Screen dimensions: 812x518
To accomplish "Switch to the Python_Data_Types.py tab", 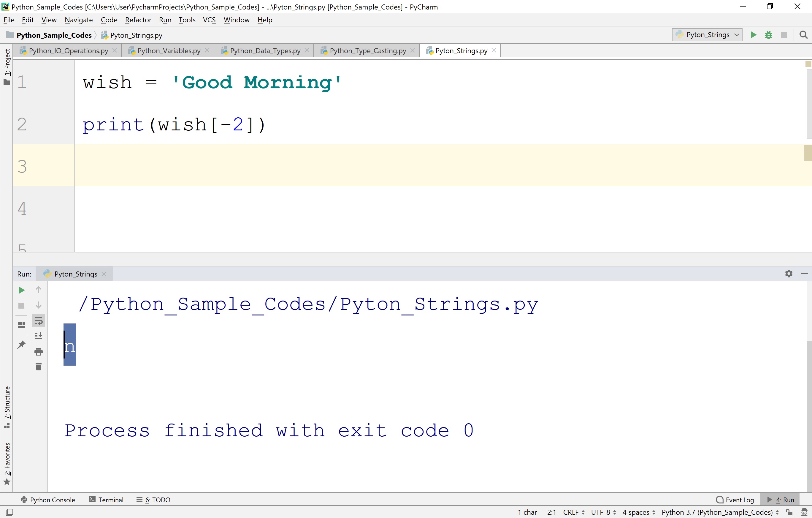I will [264, 50].
